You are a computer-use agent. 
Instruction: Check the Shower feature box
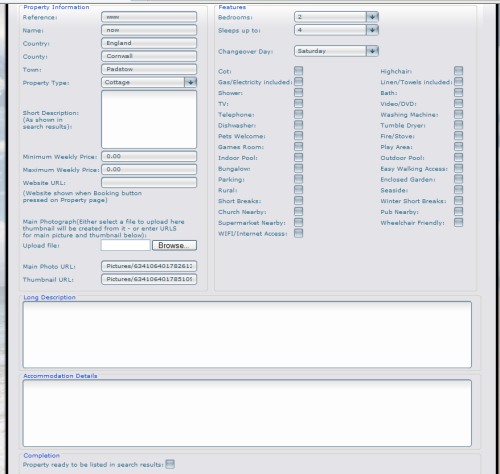pos(299,92)
